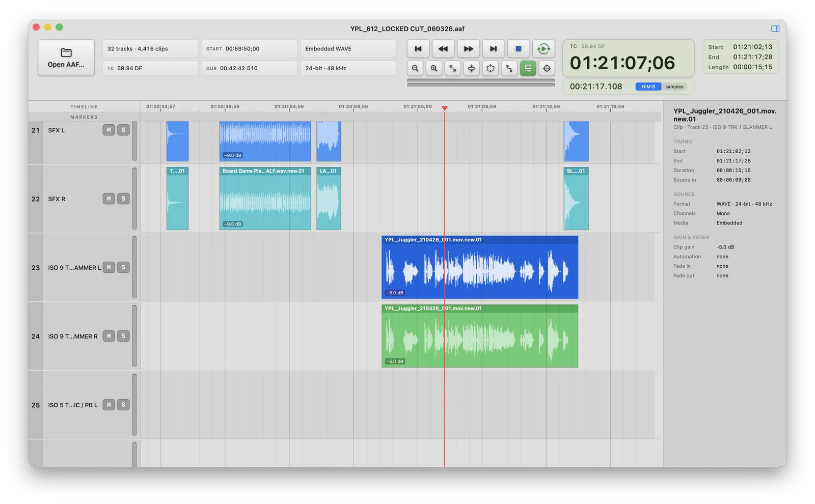Click the compress track height icon
The image size is (815, 504).
[x=472, y=68]
